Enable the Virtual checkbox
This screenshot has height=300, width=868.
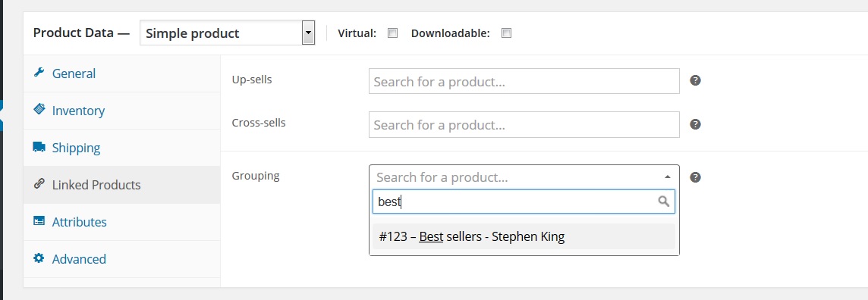click(392, 33)
